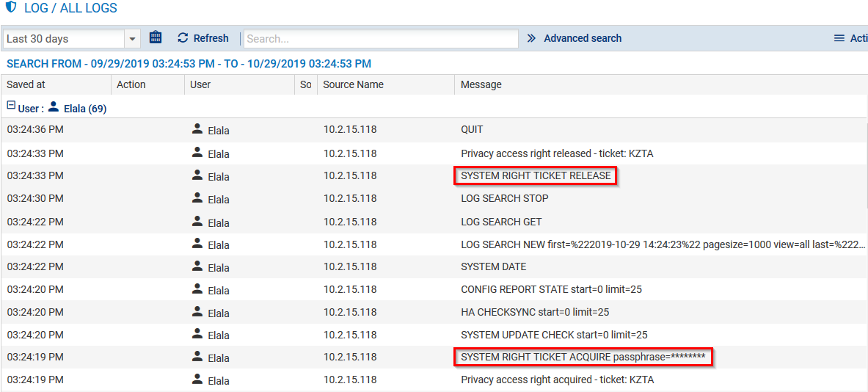Click the Source Name column header

(x=353, y=84)
